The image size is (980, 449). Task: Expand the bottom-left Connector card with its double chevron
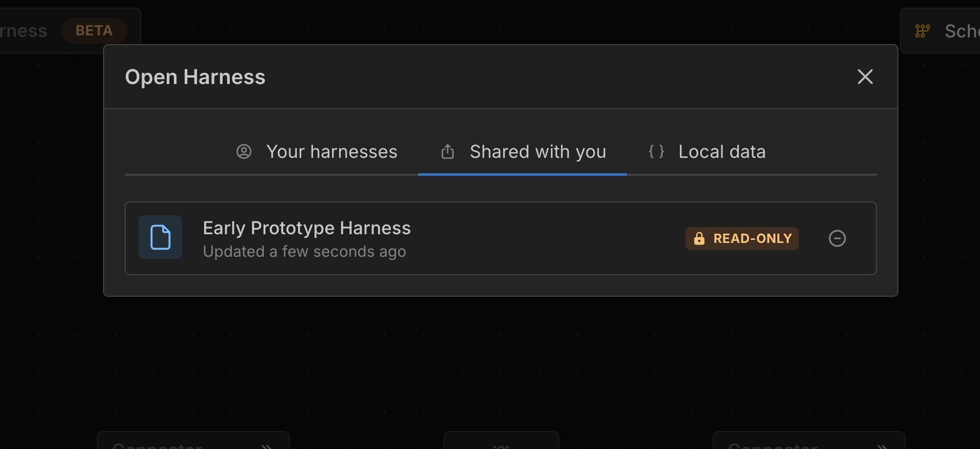266,446
